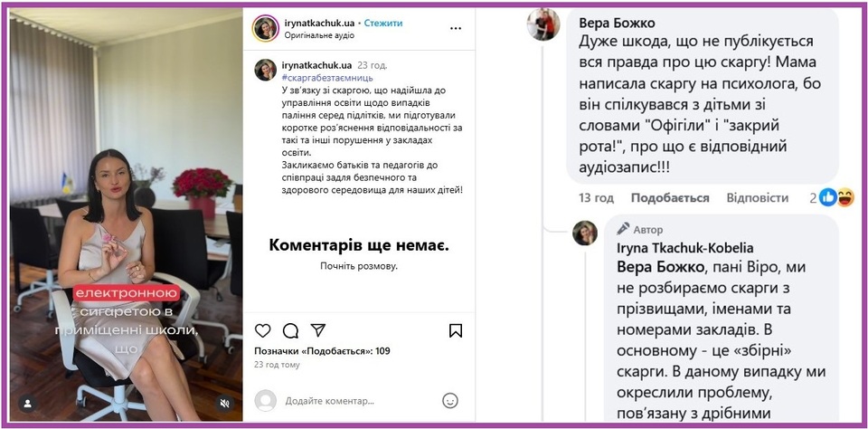Open Вера Божко's profile avatar

[x=543, y=24]
